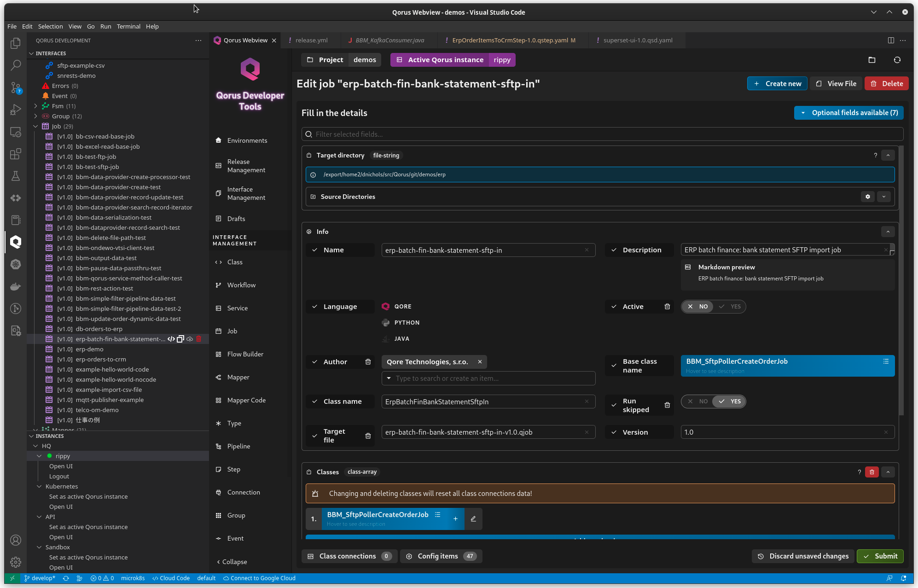Expand the Group (12) tree node
Image resolution: width=918 pixels, height=588 pixels.
tap(35, 116)
